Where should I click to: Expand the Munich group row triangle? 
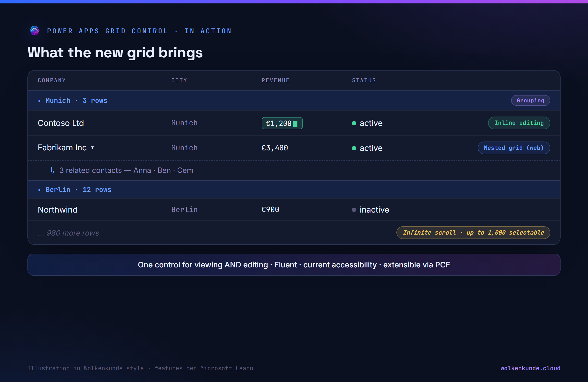pyautogui.click(x=39, y=101)
